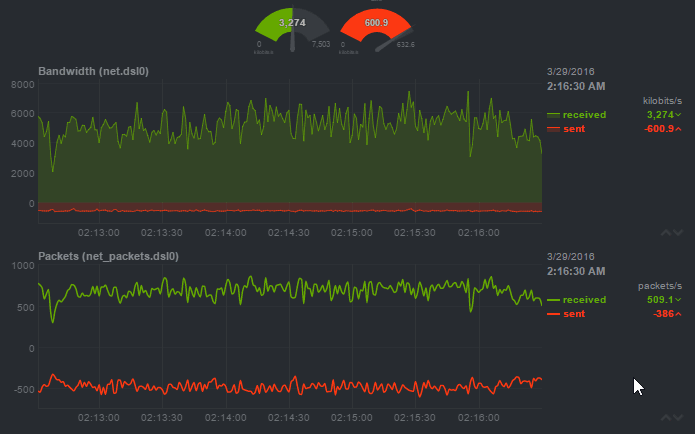Click the Bandwidth (net.dsl0) chart title
Image resolution: width=695 pixels, height=434 pixels.
coord(93,71)
